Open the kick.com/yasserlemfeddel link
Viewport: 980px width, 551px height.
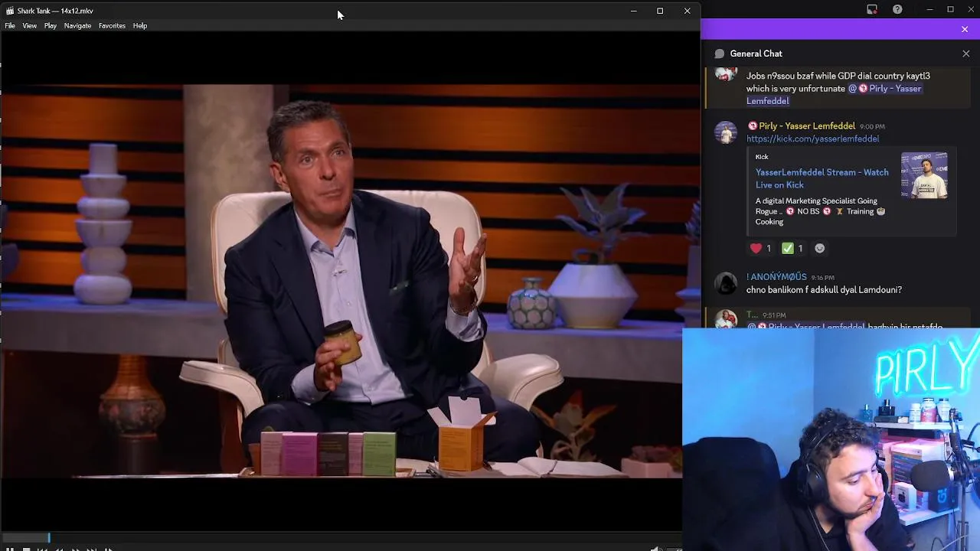point(812,139)
